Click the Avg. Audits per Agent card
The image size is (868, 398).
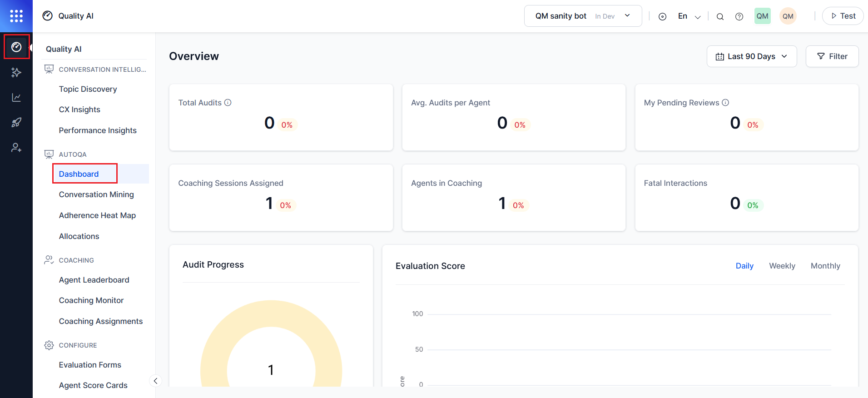click(514, 117)
